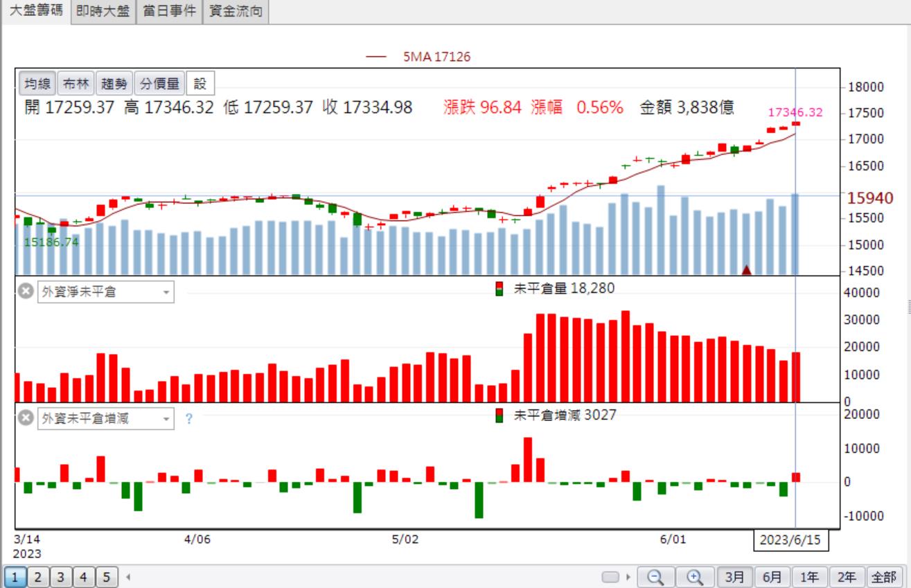Go to page 1
This screenshot has height=588, width=911.
click(x=15, y=576)
